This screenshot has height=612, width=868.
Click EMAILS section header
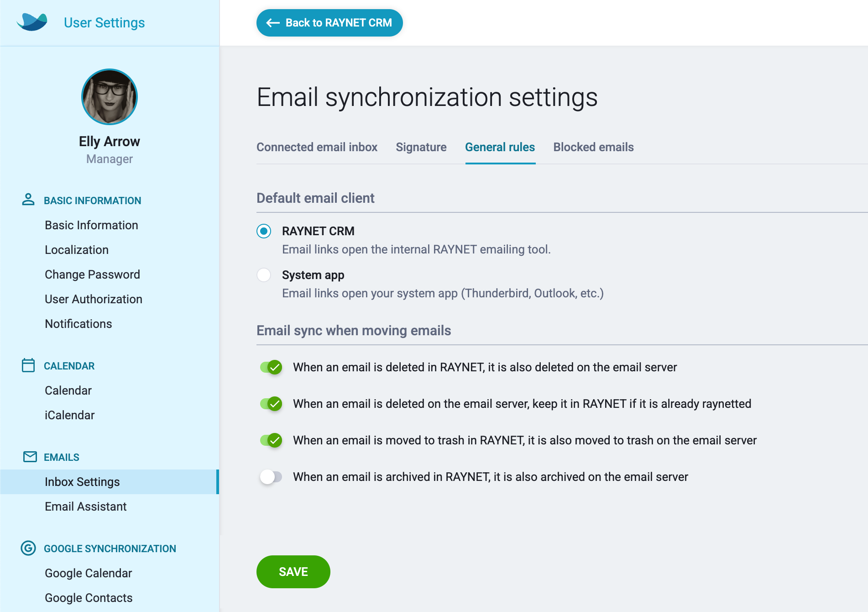click(x=62, y=457)
